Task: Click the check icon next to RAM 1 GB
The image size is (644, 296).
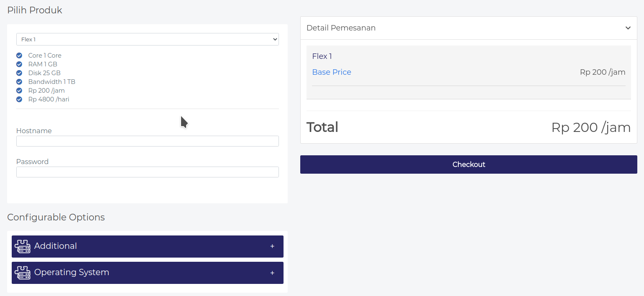Action: point(19,64)
